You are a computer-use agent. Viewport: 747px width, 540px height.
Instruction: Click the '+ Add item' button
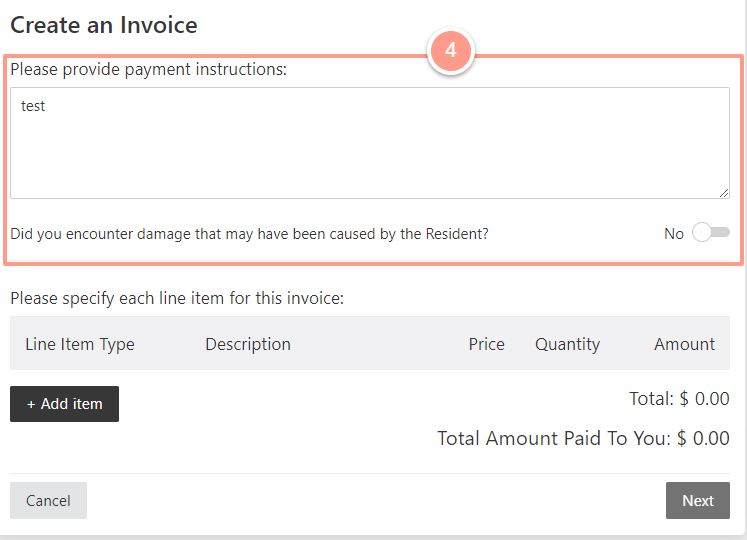coord(64,404)
